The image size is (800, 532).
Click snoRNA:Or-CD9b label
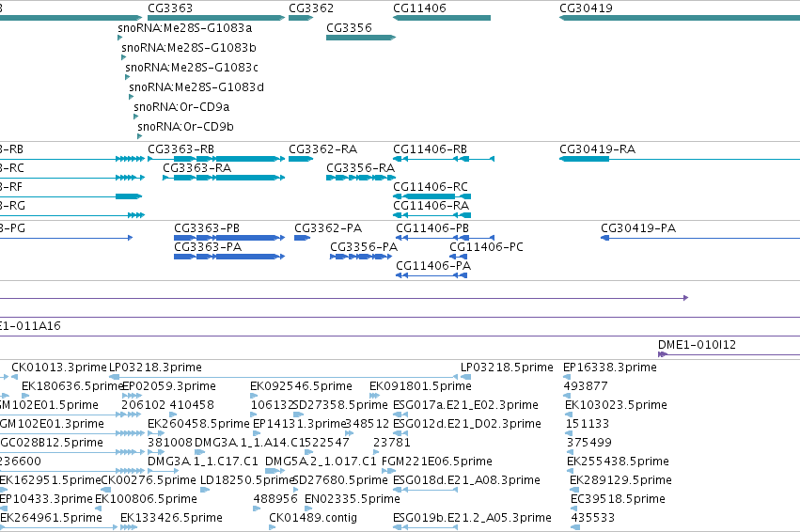(x=186, y=127)
